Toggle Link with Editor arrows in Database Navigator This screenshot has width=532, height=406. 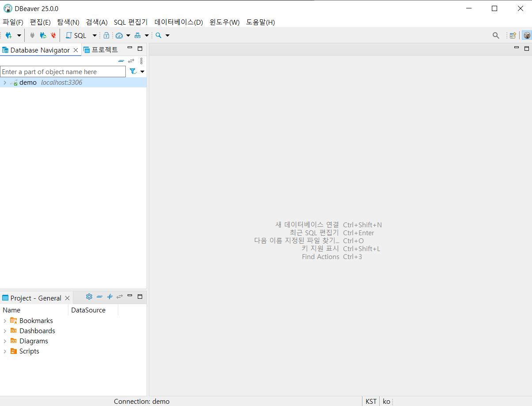point(131,61)
